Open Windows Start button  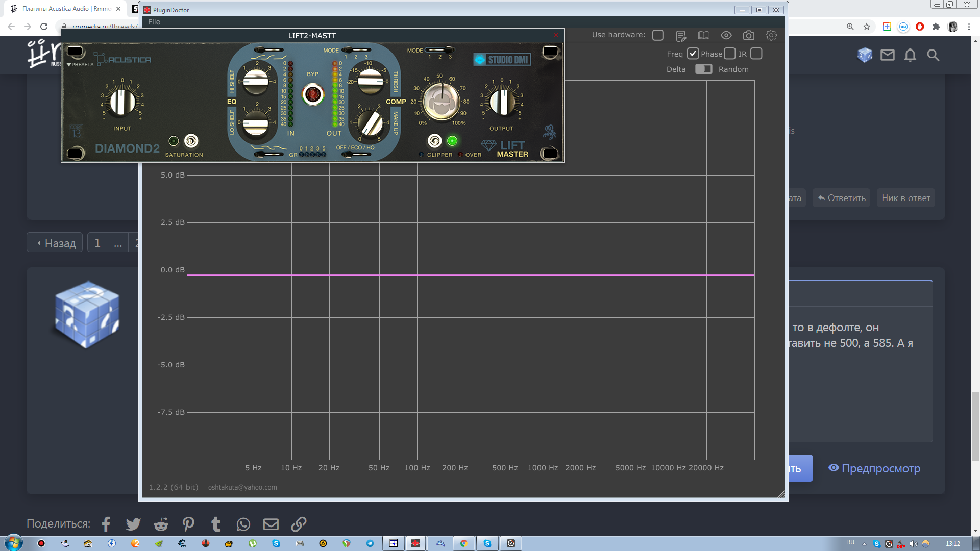(14, 543)
